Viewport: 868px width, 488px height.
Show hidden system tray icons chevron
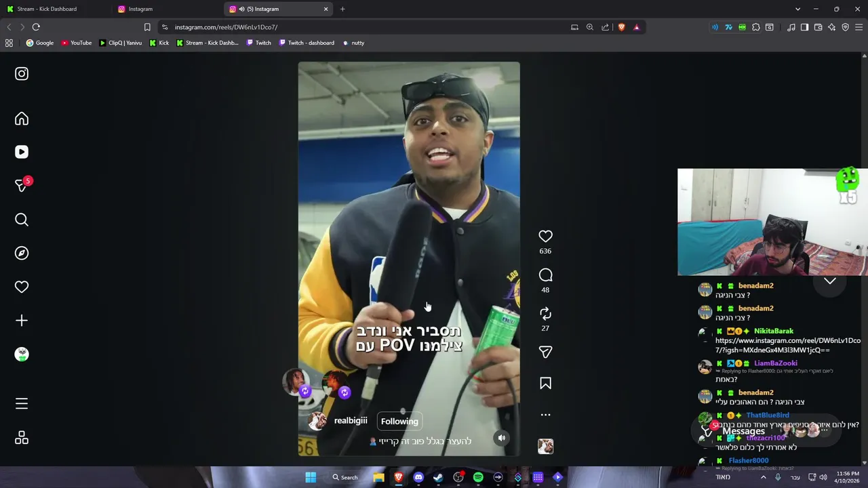coord(763,477)
